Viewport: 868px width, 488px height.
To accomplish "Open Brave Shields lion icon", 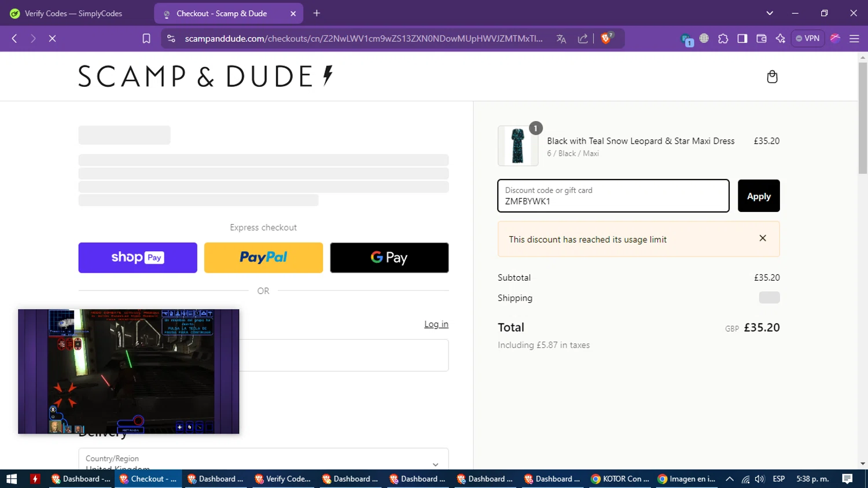I will pos(606,38).
